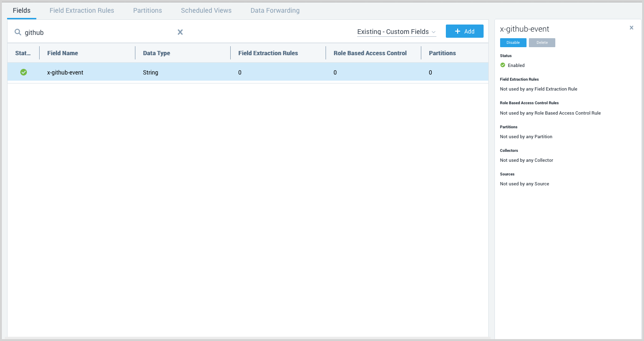This screenshot has height=341, width=644.
Task: Clear the github search with the X icon
Action: (x=180, y=32)
